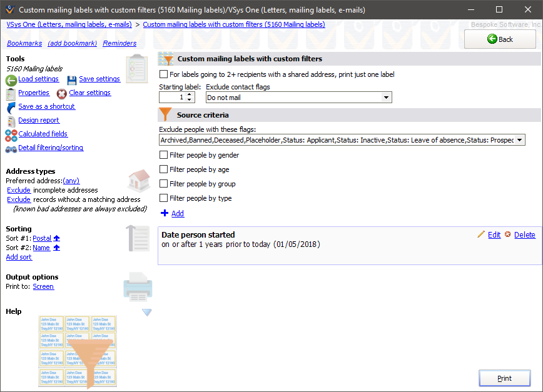
Task: Navigate to Custom mailing labels breadcrumb link
Action: pyautogui.click(x=233, y=24)
